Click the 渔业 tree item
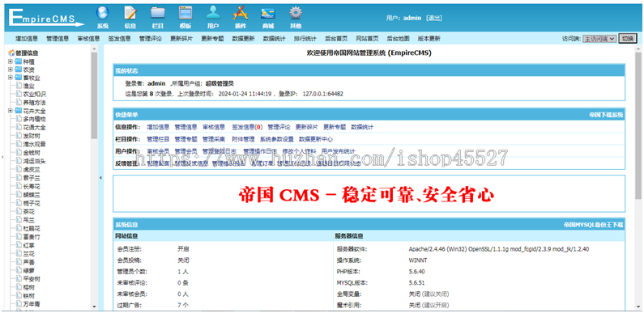The image size is (644, 313). (28, 86)
